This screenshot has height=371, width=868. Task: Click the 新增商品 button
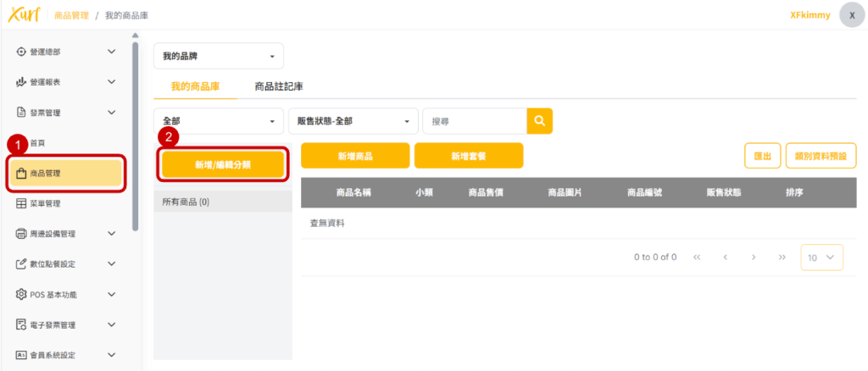point(355,156)
